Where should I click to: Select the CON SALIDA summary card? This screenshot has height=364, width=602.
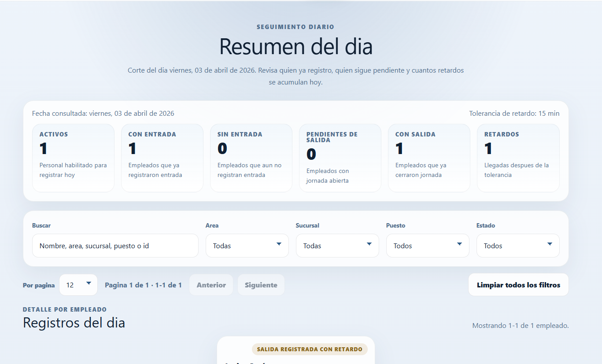[429, 158]
